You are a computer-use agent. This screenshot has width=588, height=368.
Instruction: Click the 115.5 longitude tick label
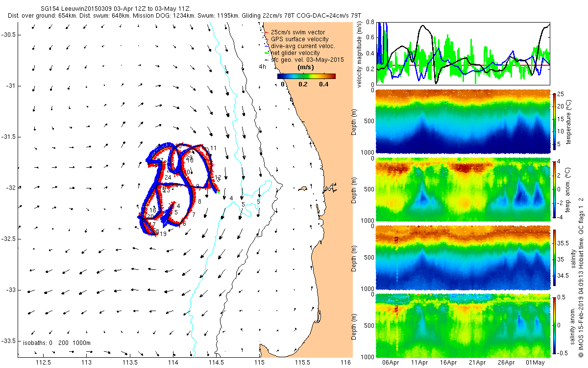302,362
